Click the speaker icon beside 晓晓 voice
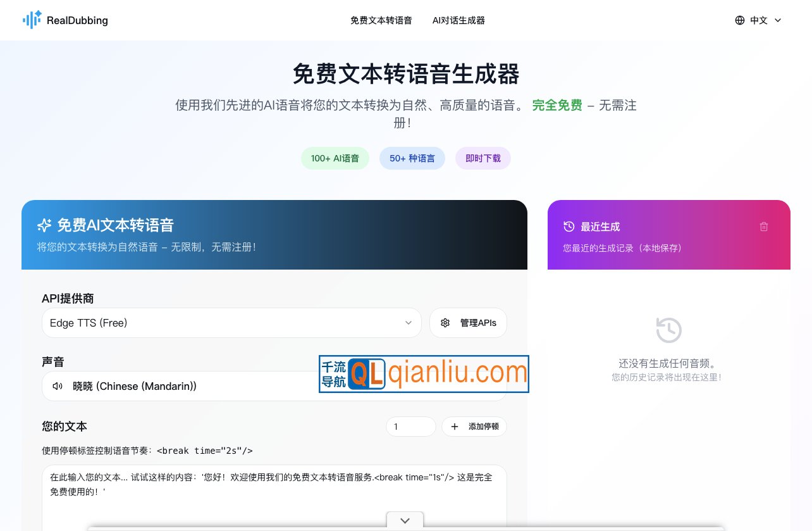Image resolution: width=812 pixels, height=531 pixels. click(58, 386)
